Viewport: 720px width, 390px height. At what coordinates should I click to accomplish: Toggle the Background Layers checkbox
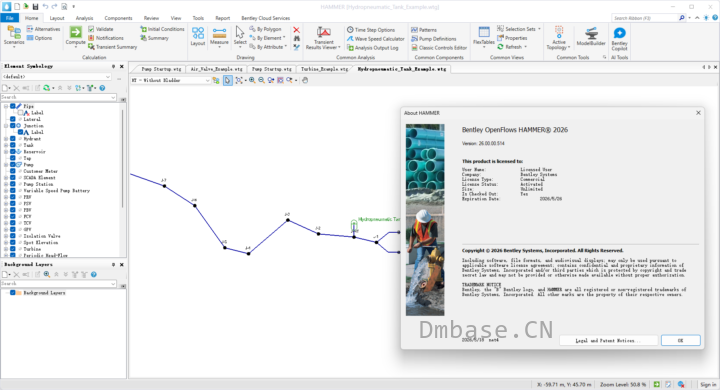13,293
